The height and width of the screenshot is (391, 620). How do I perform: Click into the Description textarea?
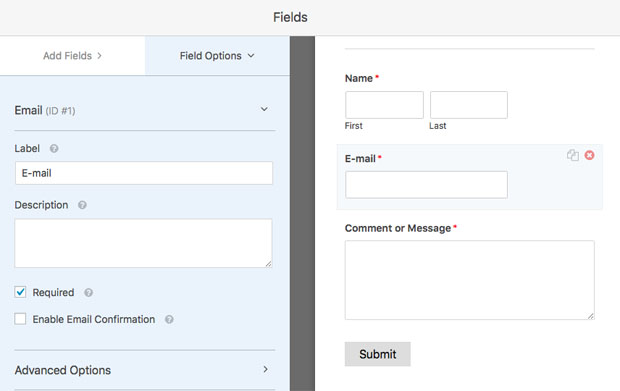click(143, 243)
